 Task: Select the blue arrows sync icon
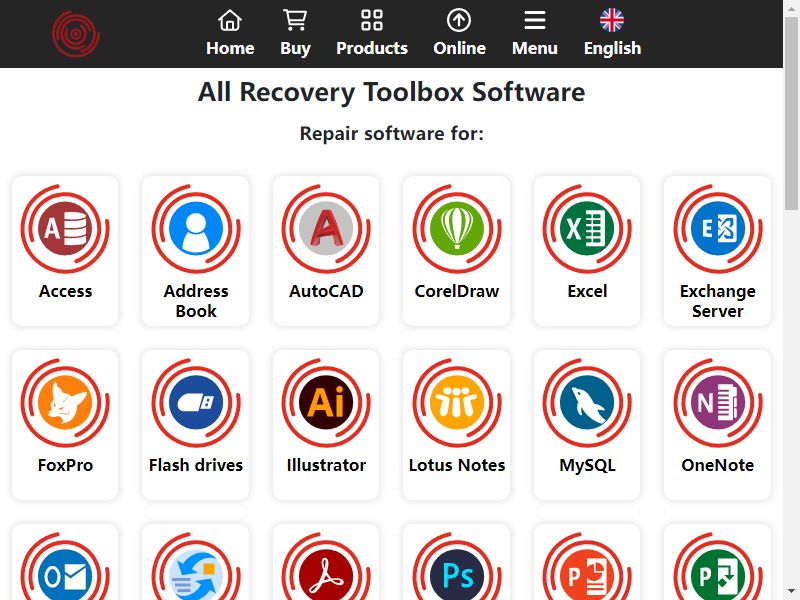pyautogui.click(x=196, y=566)
